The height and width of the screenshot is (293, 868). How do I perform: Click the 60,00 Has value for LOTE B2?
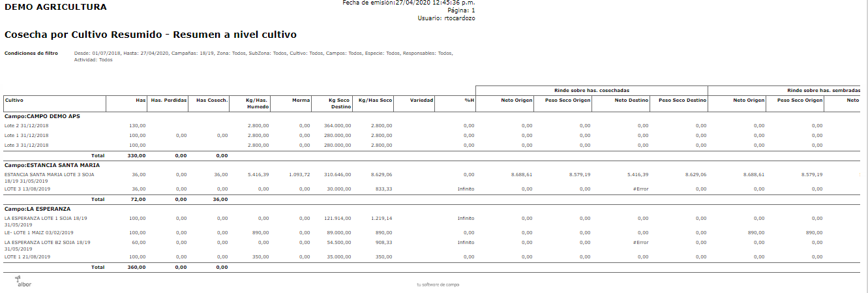point(140,242)
